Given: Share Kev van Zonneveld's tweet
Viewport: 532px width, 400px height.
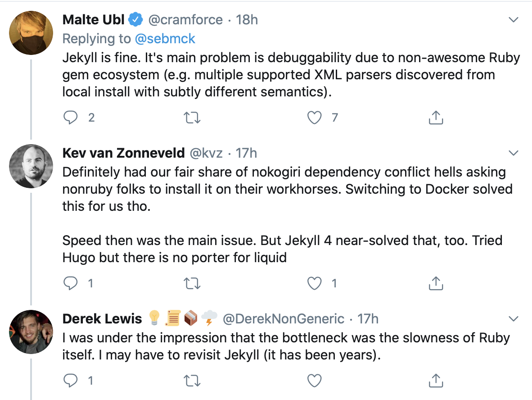Looking at the screenshot, I should pos(435,283).
